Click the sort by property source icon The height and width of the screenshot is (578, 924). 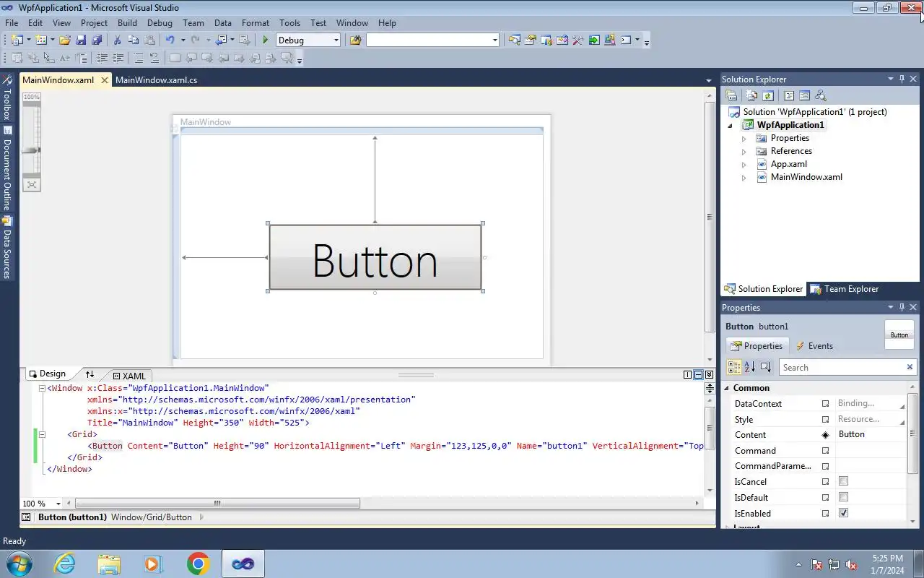[x=765, y=367]
